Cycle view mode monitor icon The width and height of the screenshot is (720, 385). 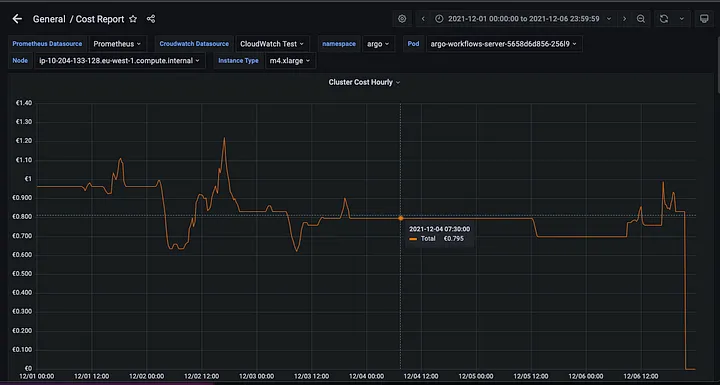click(704, 19)
